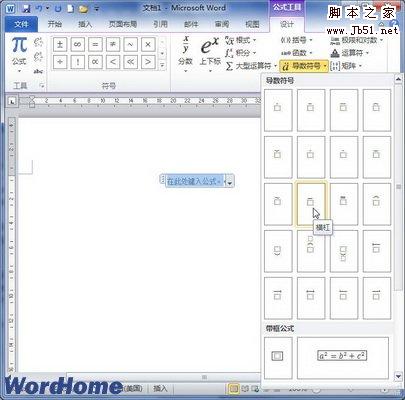Switch to the 视图 View tab
The width and height of the screenshot is (405, 400).
point(252,24)
